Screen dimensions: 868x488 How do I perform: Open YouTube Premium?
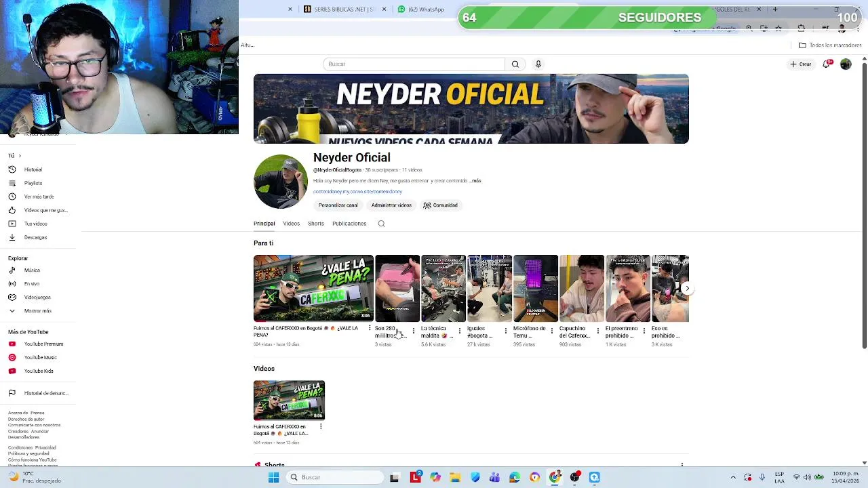[x=43, y=344]
